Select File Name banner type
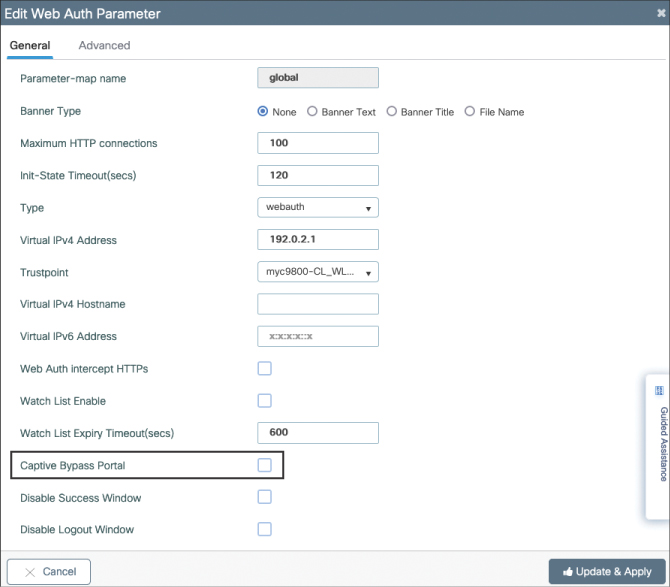This screenshot has height=587, width=670. coord(470,112)
